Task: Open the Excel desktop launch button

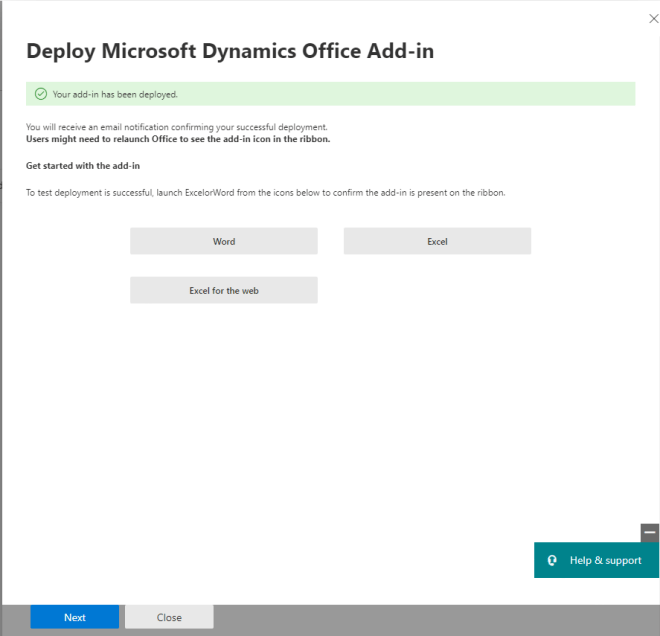Action: (x=437, y=241)
